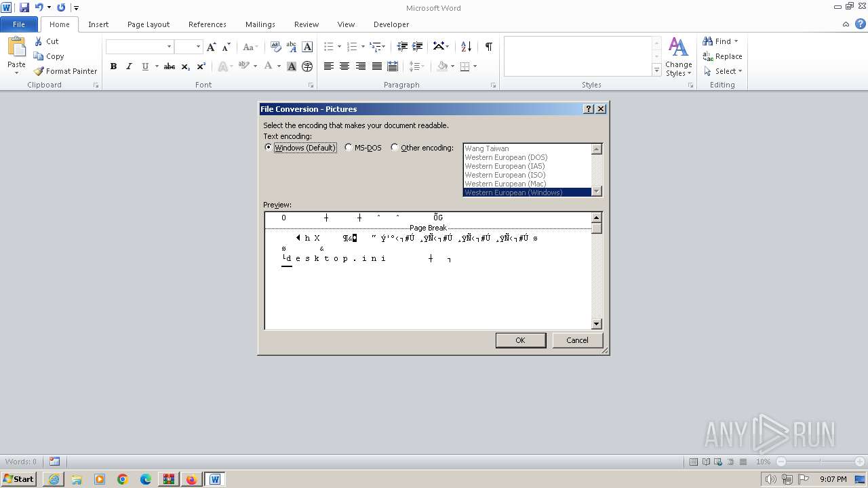
Task: Justify the text alignment
Action: pos(376,66)
